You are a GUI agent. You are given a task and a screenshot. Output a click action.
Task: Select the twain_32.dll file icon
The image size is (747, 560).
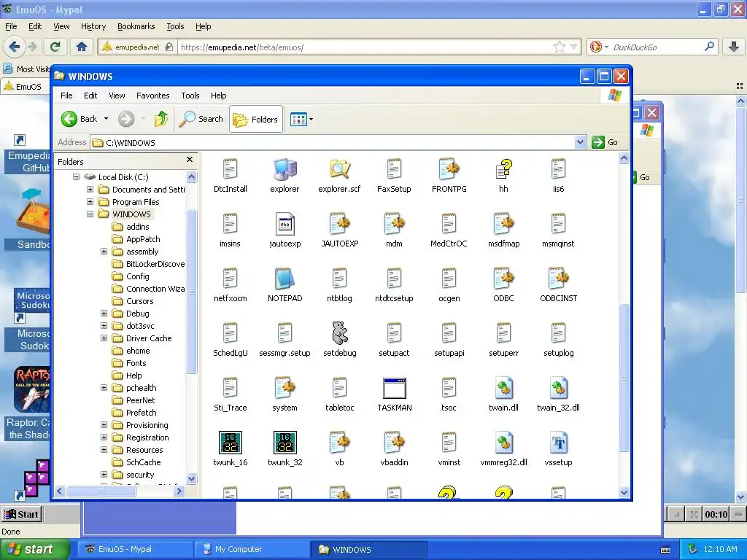click(x=558, y=388)
